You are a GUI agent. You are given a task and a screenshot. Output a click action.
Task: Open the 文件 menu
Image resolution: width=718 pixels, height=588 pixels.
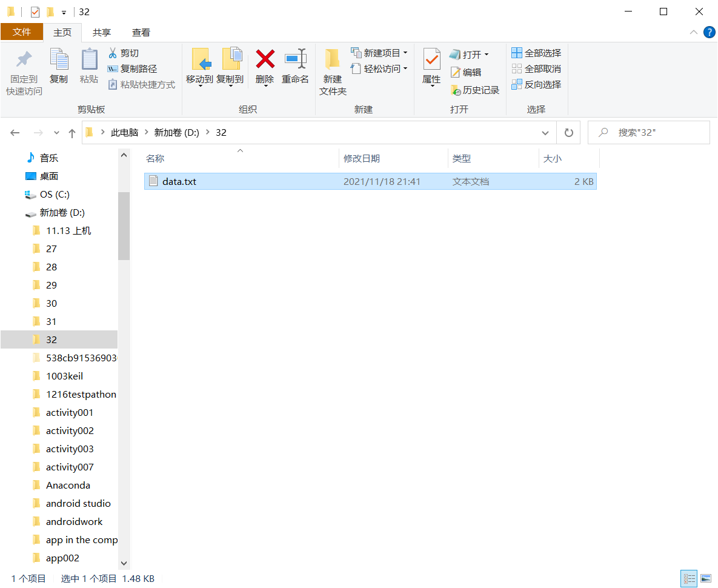(22, 32)
